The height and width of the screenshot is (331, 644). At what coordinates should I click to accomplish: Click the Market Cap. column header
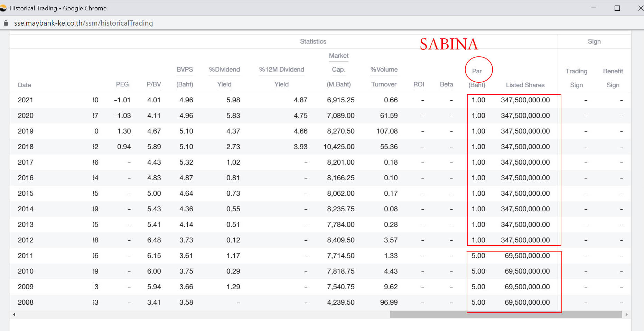pyautogui.click(x=339, y=70)
